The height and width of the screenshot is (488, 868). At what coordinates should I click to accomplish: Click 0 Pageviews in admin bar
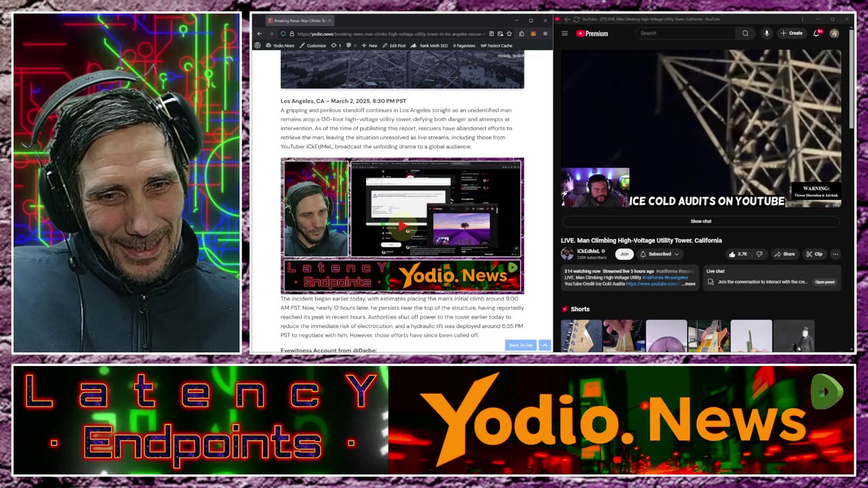[464, 45]
